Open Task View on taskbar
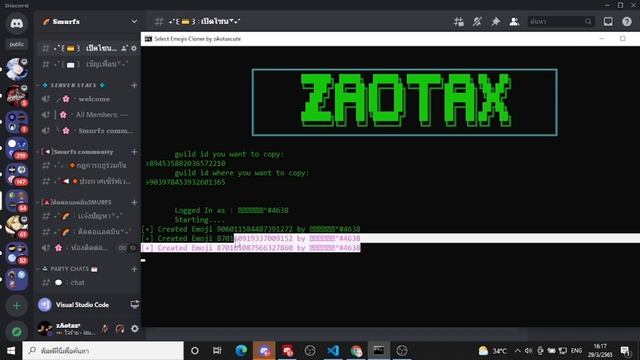The width and height of the screenshot is (640, 360). click(217, 351)
